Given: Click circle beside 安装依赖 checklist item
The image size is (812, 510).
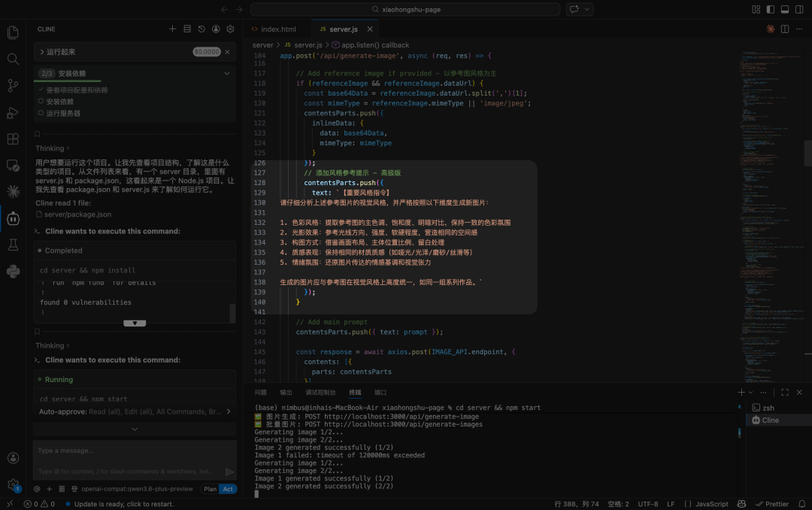Looking at the screenshot, I should click(x=41, y=101).
